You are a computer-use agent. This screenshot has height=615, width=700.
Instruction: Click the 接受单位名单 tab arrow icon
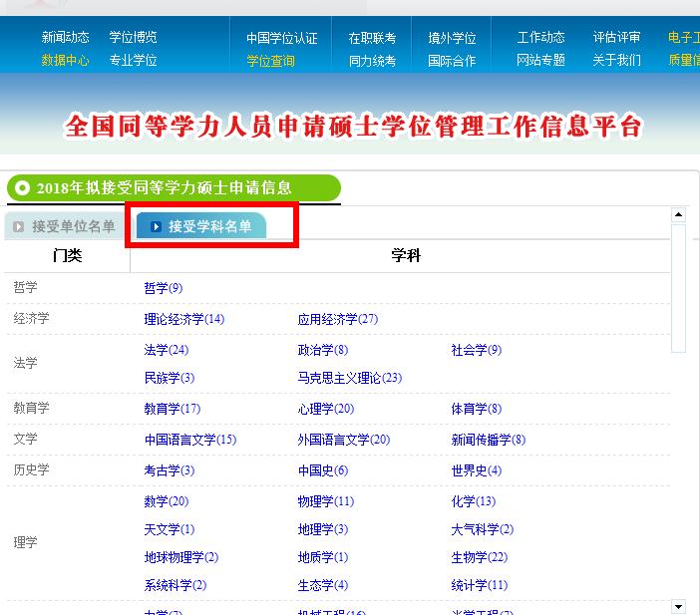18,226
